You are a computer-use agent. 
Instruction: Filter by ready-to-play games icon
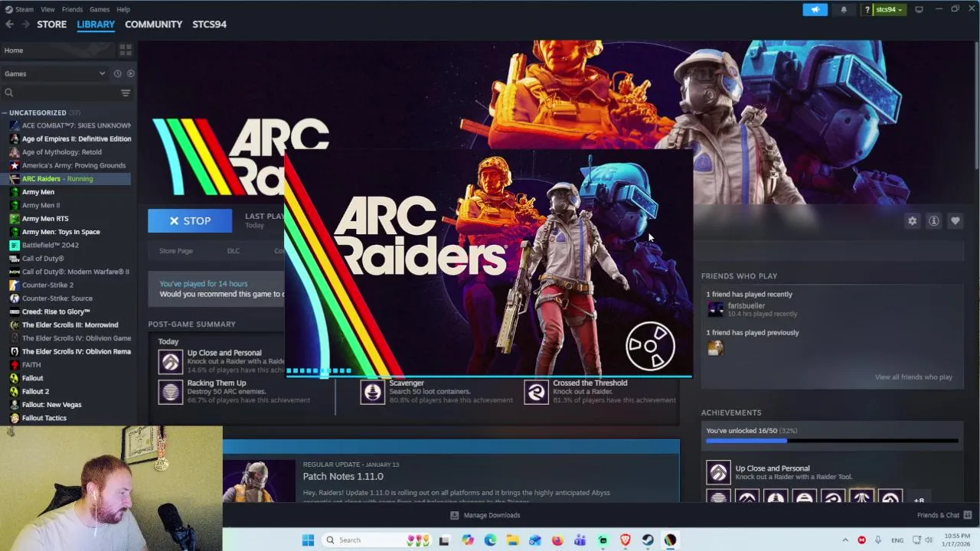(x=130, y=73)
